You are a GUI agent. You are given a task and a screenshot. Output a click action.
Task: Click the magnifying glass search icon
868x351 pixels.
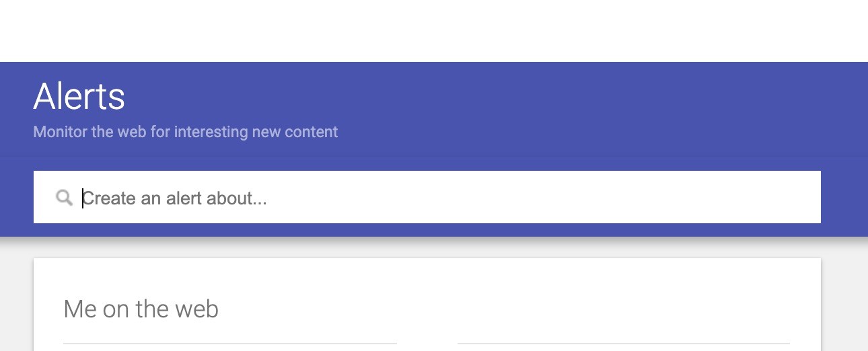pyautogui.click(x=65, y=198)
